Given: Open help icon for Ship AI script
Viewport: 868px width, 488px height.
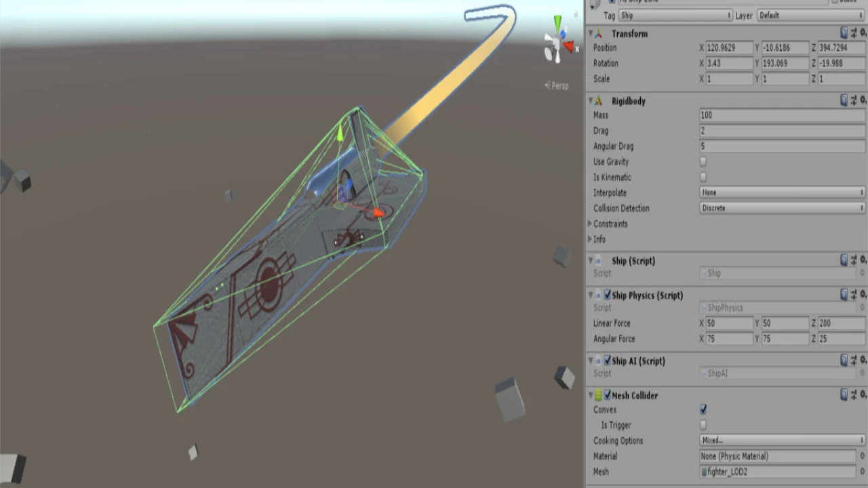Looking at the screenshot, I should click(x=844, y=361).
